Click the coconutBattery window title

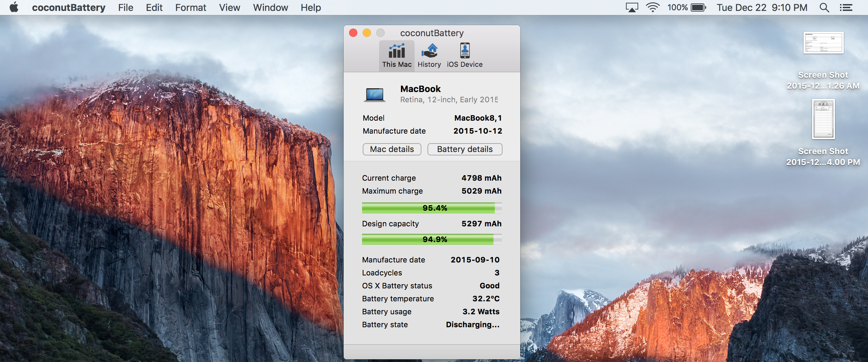pyautogui.click(x=432, y=33)
